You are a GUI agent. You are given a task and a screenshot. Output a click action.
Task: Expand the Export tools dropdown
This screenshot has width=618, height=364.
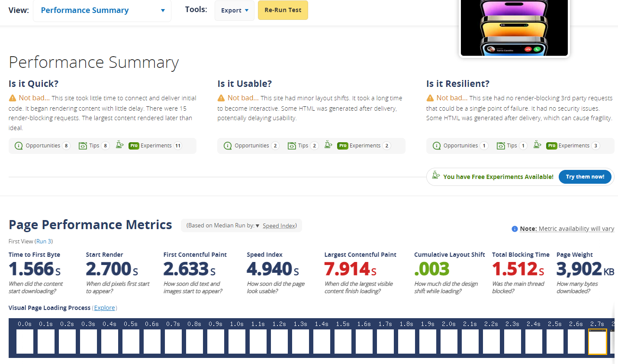point(235,10)
